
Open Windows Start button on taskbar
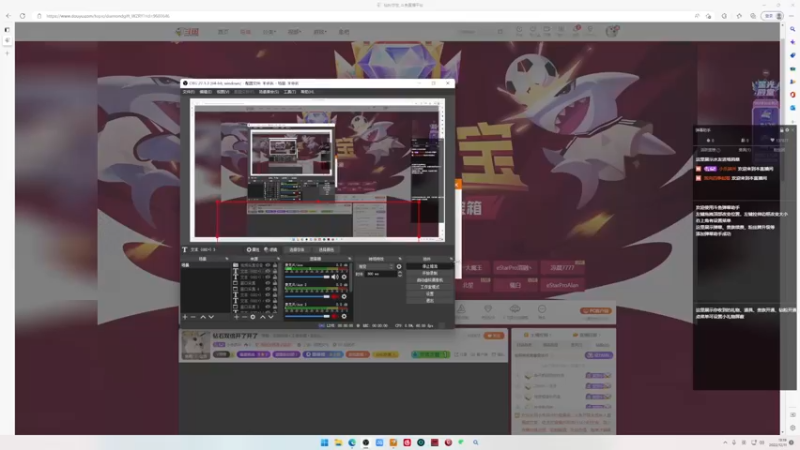point(324,442)
